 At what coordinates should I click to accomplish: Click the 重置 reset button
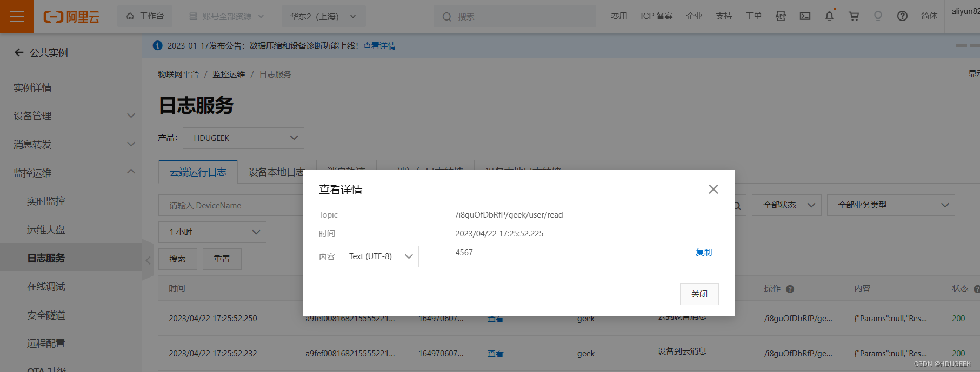point(222,259)
